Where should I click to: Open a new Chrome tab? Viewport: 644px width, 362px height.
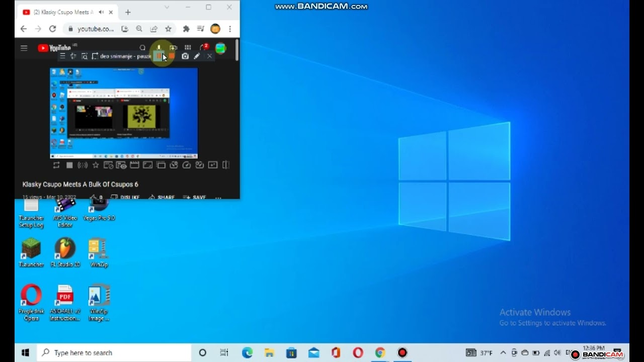[128, 12]
